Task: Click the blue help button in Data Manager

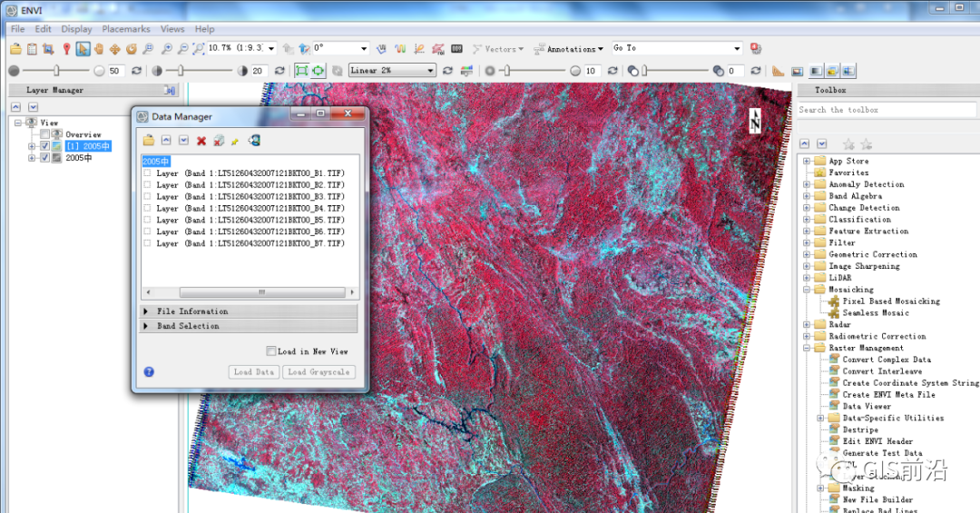Action: coord(149,371)
